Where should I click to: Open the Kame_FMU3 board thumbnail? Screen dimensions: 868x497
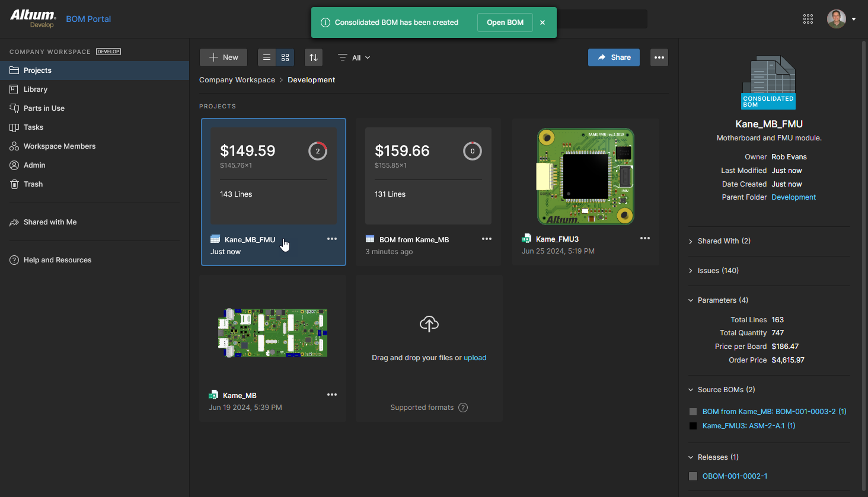586,177
